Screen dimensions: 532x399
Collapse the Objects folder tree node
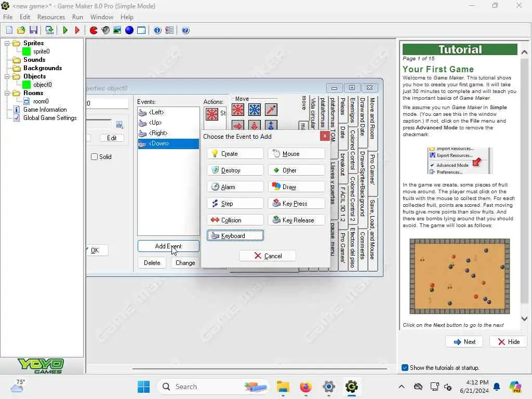7,76
